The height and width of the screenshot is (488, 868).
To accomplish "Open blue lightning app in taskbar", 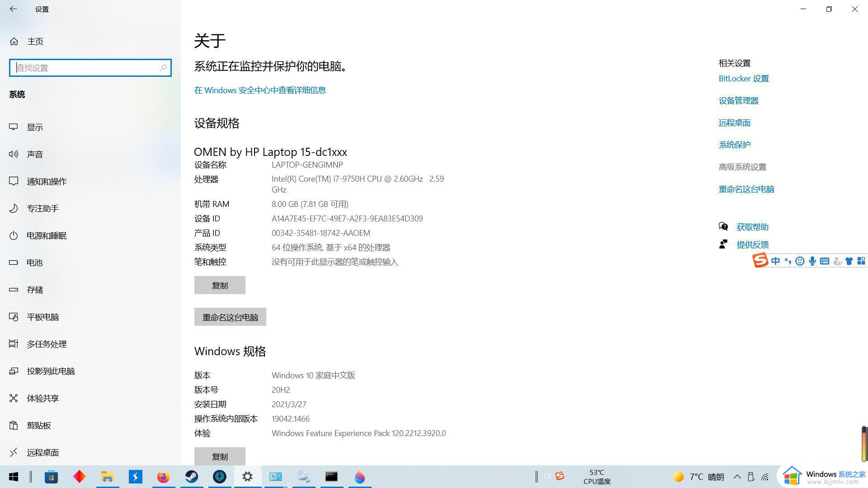I will coord(136,477).
